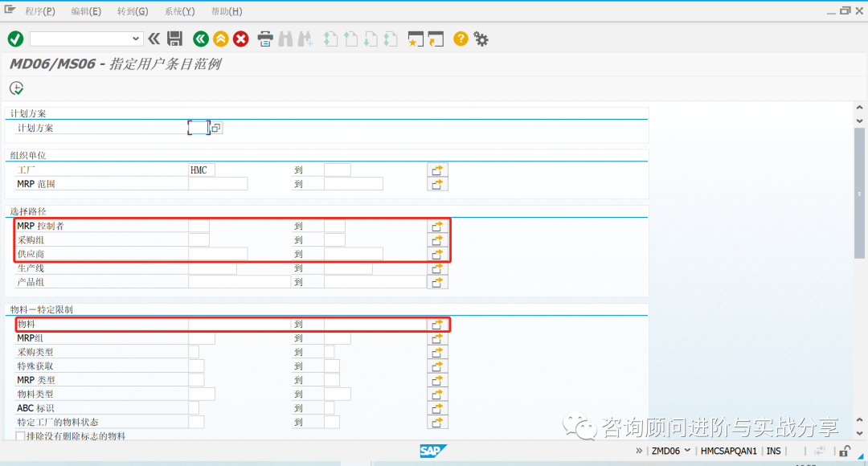Open multiple selection for the 物料 row

point(437,324)
